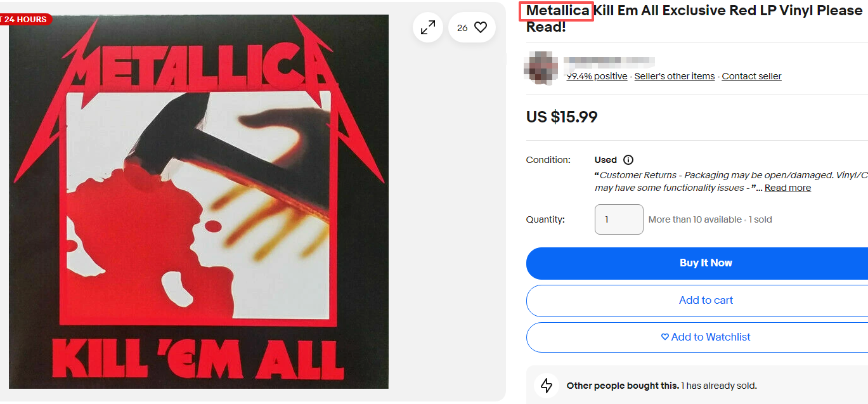Expand the product image to fullscreen
Viewport: 868px width, 404px height.
tap(428, 27)
